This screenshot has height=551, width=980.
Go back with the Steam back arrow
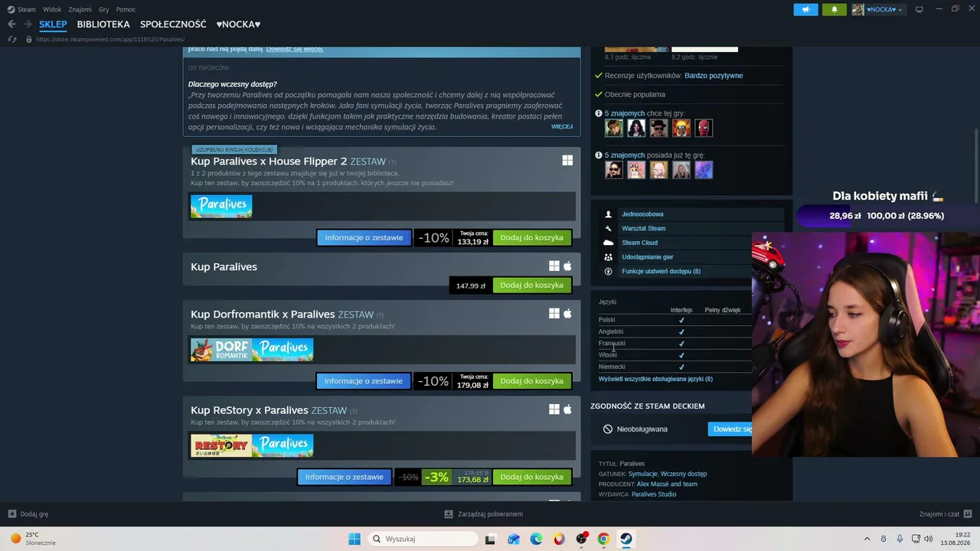(x=11, y=24)
